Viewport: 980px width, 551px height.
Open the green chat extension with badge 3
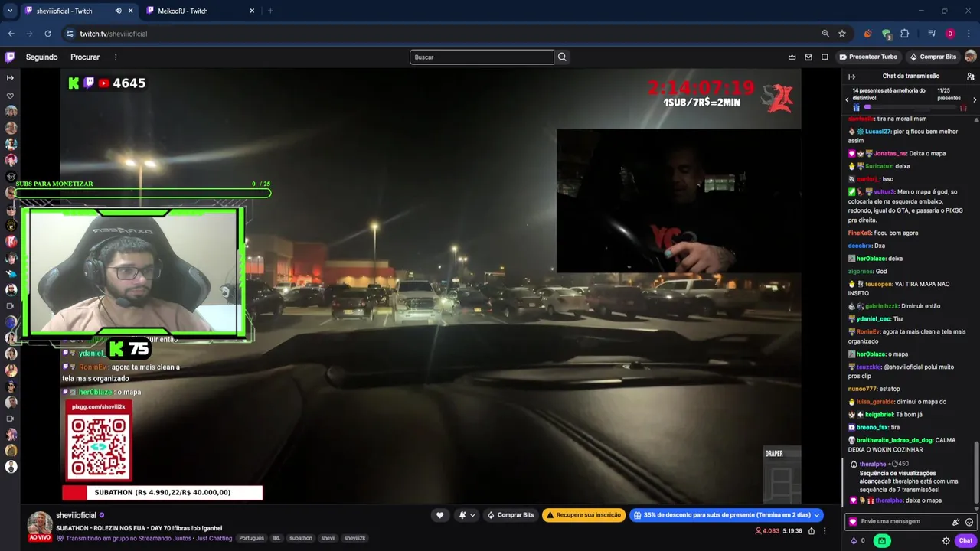[886, 34]
